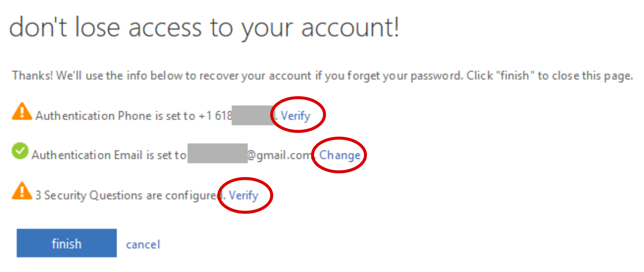Click the word "password" in the instructions
Screen dimensions: 644x272
(x=436, y=76)
